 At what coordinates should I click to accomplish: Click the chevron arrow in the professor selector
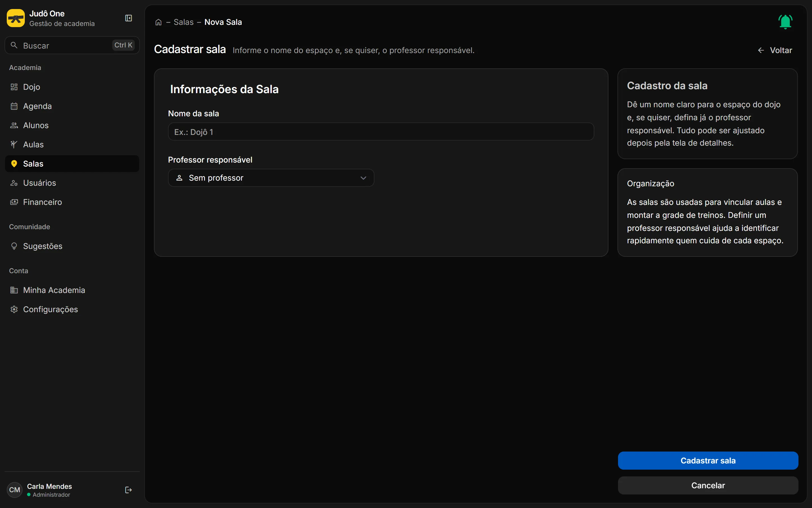[363, 178]
